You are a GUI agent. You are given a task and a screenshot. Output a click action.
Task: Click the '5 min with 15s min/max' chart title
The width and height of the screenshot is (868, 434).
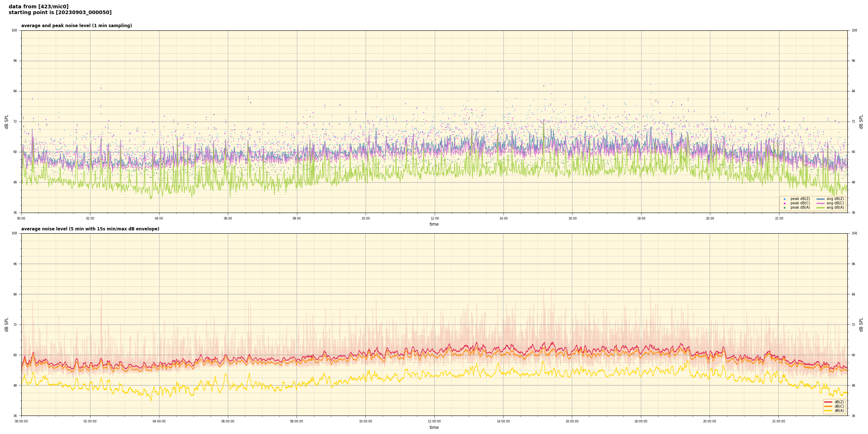[x=90, y=229]
